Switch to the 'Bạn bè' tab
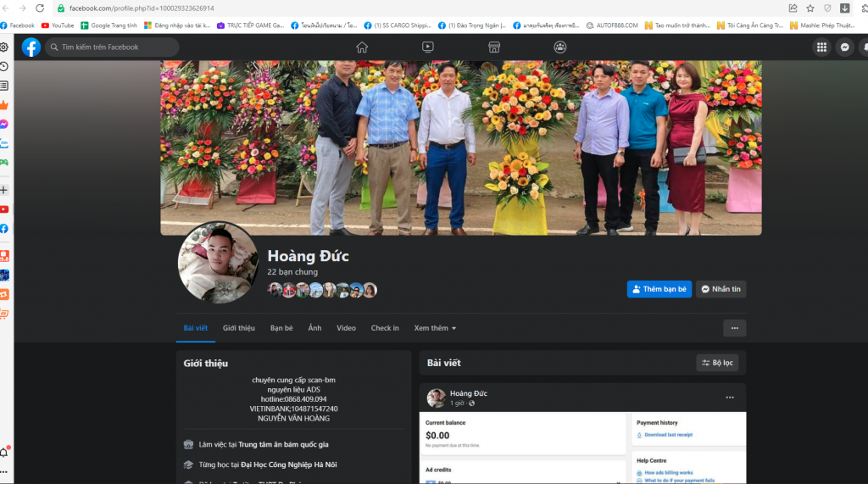 tap(281, 328)
